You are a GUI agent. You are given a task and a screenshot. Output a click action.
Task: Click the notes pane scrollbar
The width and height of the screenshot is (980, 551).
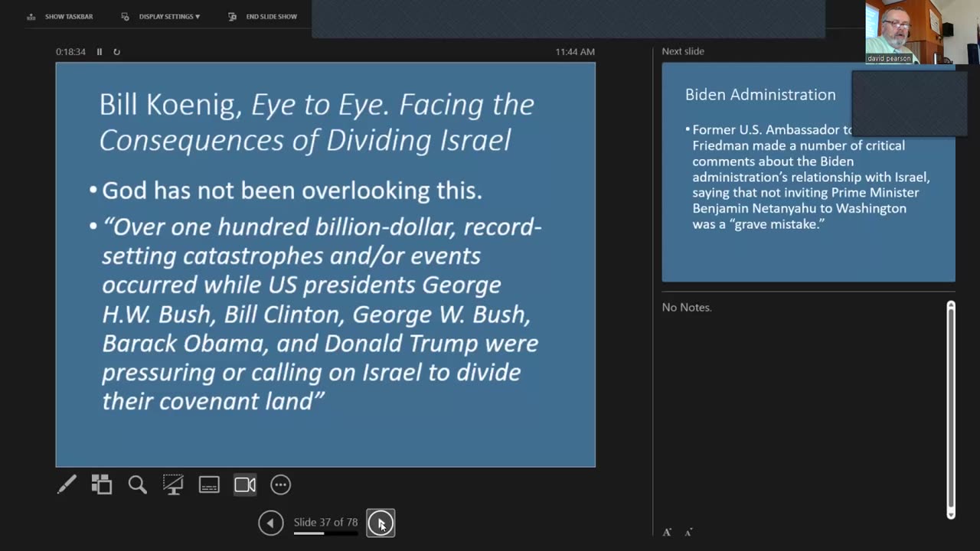coord(951,409)
